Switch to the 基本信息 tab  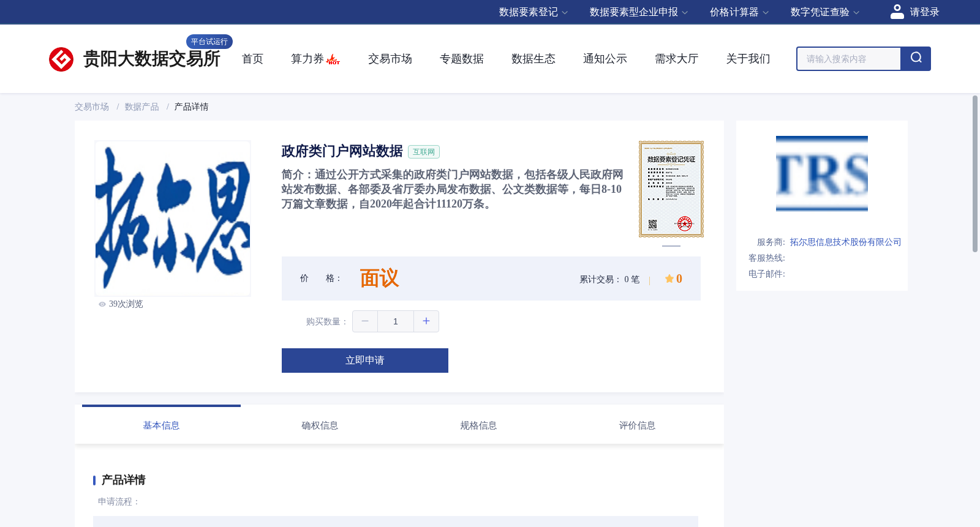[161, 425]
